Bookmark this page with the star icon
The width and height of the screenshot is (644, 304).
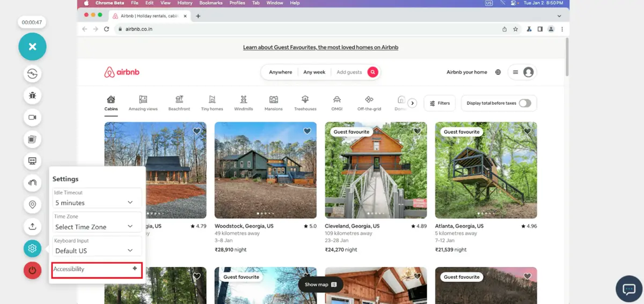[516, 29]
